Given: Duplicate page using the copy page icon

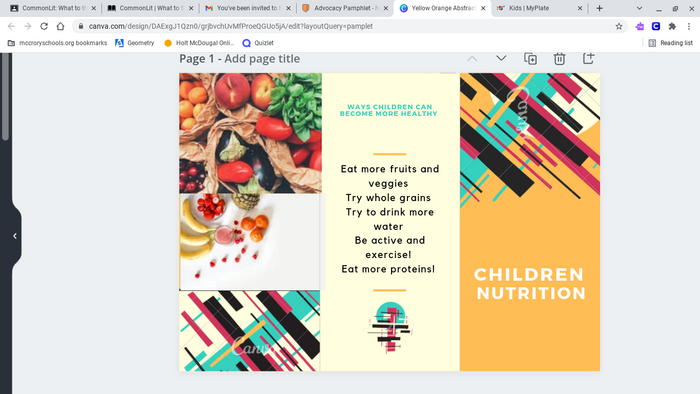Looking at the screenshot, I should (x=530, y=58).
